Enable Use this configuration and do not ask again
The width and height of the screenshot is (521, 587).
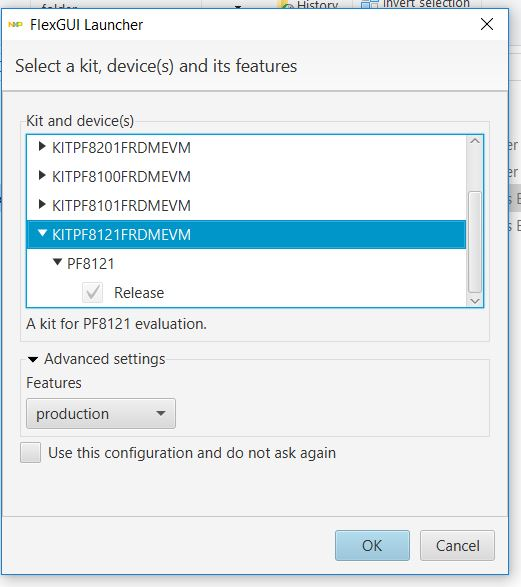coord(31,453)
